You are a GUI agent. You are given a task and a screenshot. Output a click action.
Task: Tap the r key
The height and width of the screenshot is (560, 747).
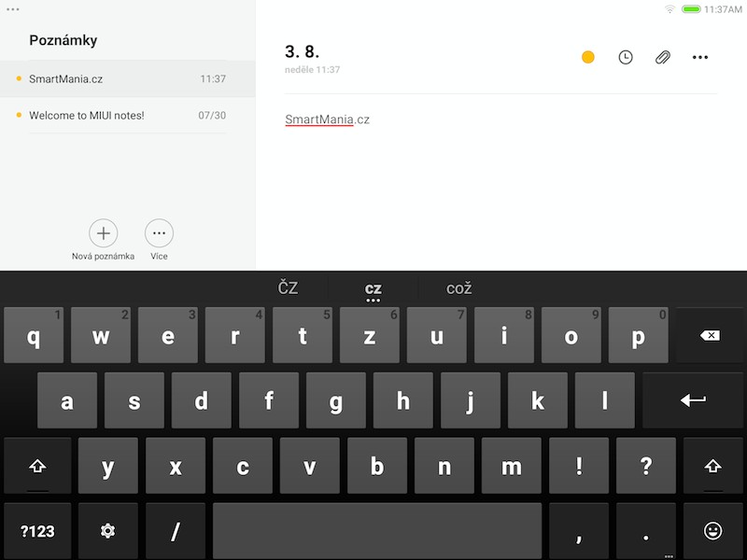tap(235, 336)
